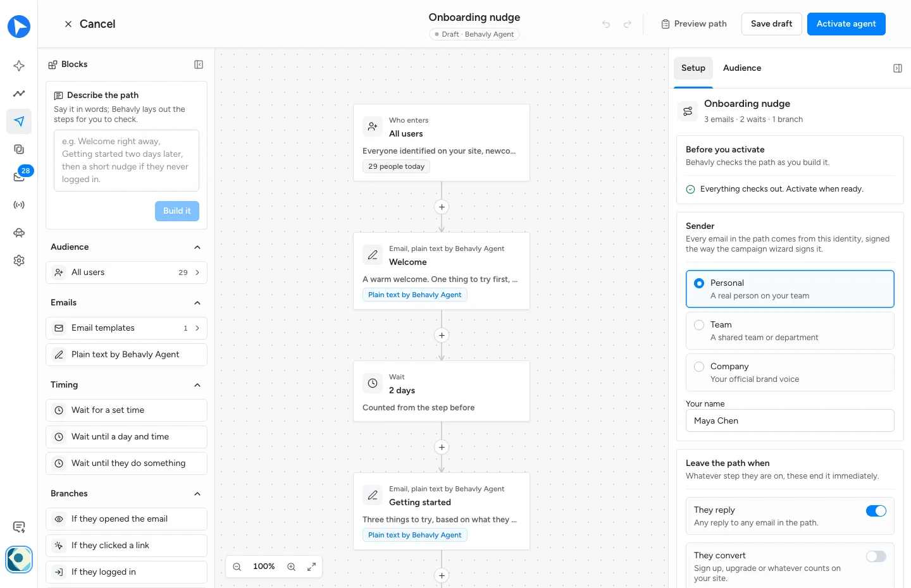
Task: Click the undo arrow in header
Action: click(x=606, y=24)
